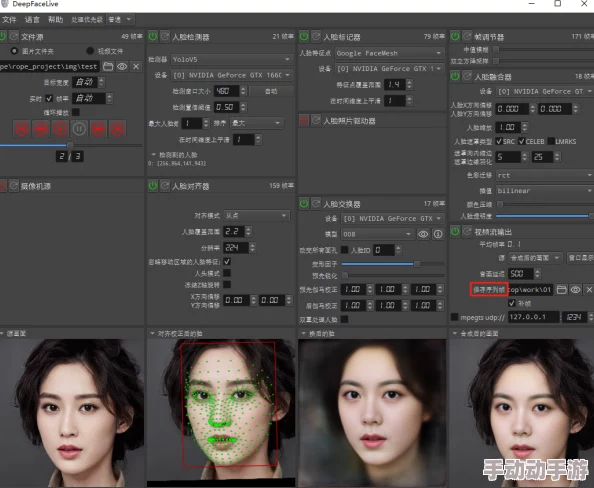
Task: Show face swapper model info icon
Action: click(438, 234)
